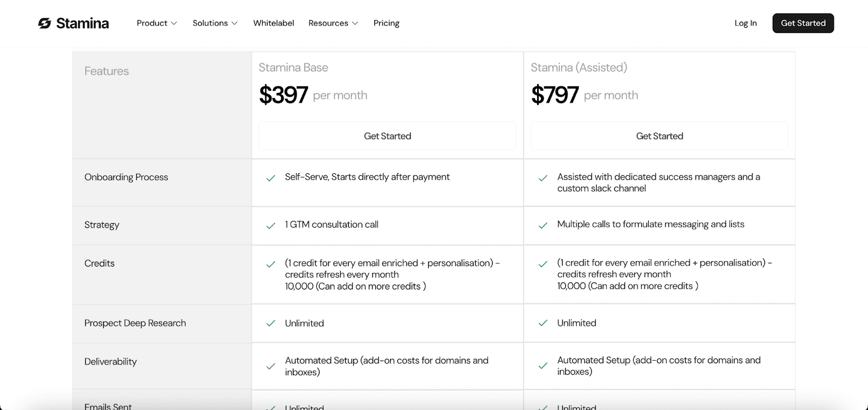Click the Onboarding Process row label
The height and width of the screenshot is (410, 868).
[x=126, y=177]
